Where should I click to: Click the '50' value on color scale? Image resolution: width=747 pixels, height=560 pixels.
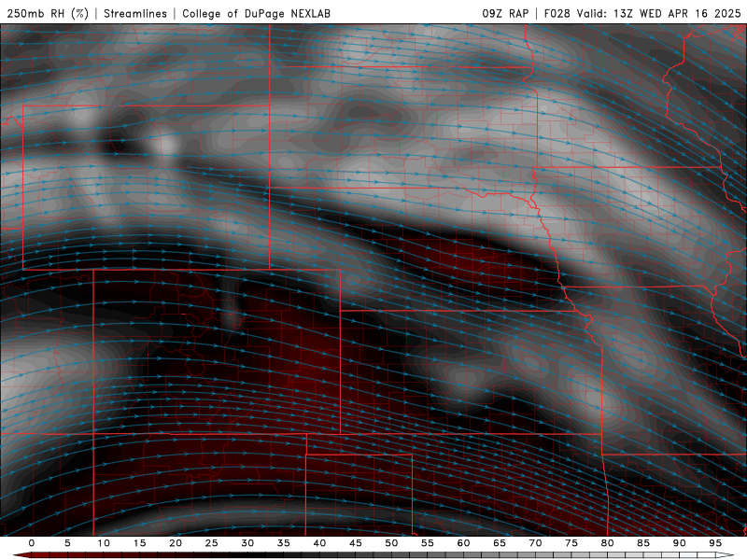391,543
